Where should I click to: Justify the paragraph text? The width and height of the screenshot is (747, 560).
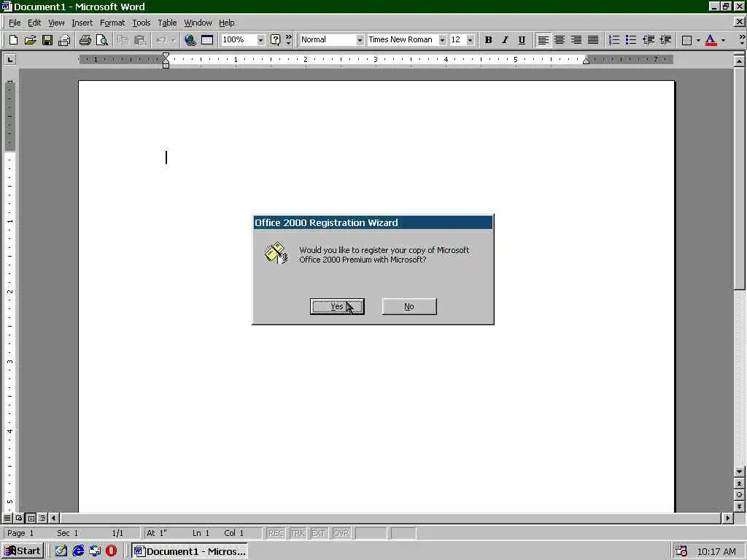pos(593,40)
